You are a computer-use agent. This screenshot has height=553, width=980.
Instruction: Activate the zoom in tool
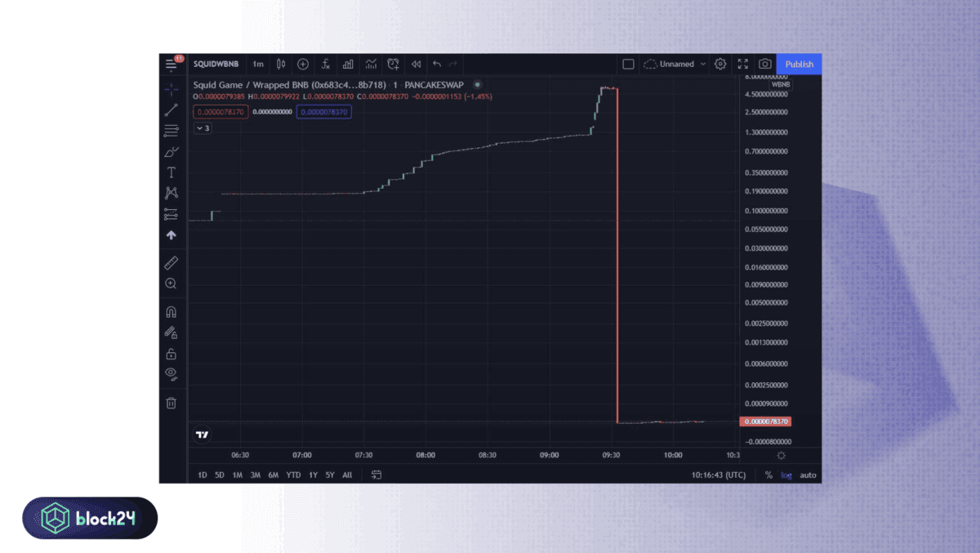pos(171,283)
